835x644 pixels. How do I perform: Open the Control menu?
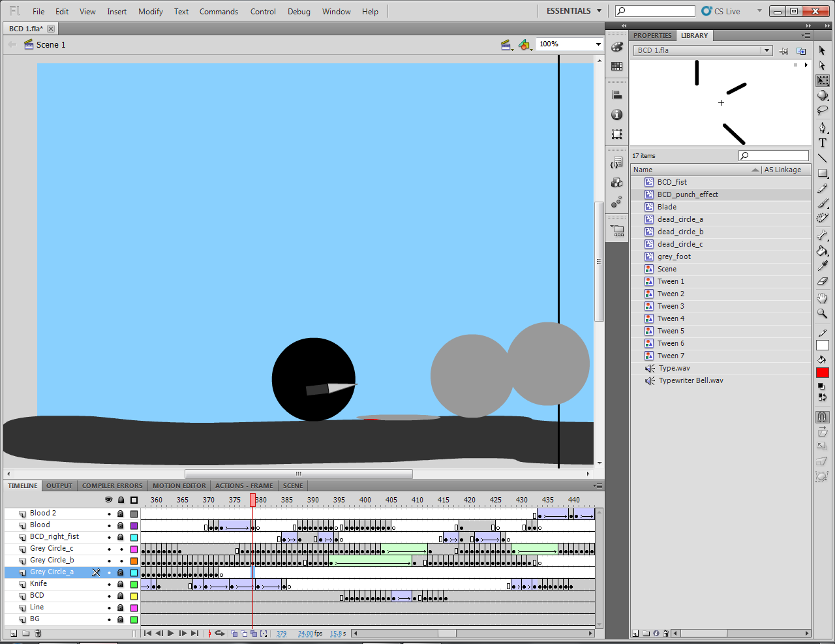click(x=263, y=11)
